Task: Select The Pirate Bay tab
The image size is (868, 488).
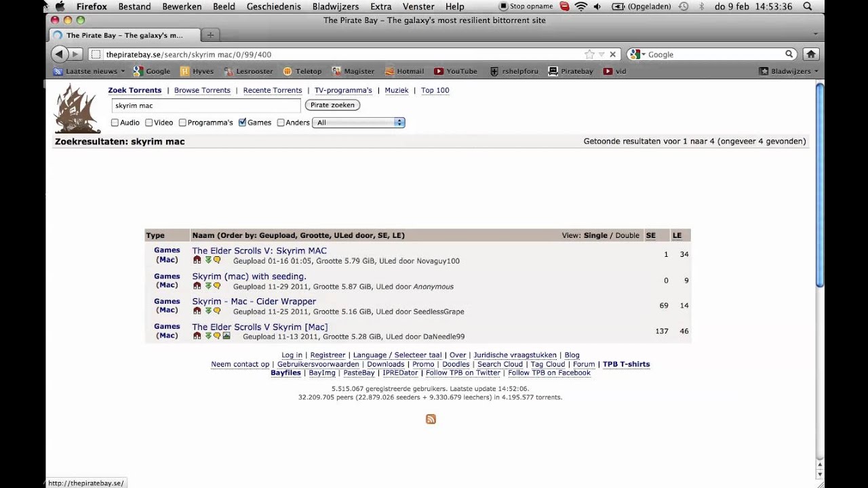Action: (124, 35)
